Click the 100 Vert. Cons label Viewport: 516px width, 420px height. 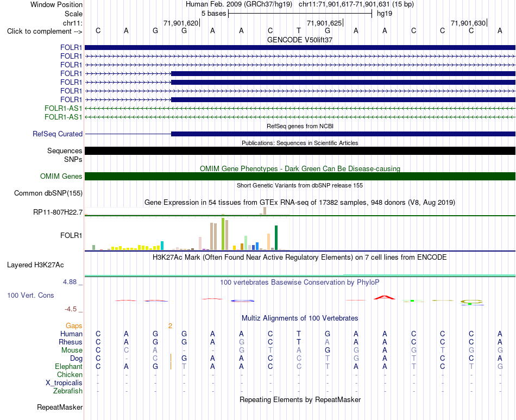[x=30, y=295]
